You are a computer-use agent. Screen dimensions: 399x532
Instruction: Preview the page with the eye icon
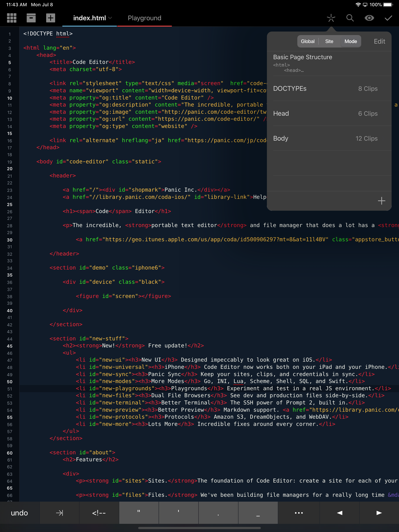(369, 18)
